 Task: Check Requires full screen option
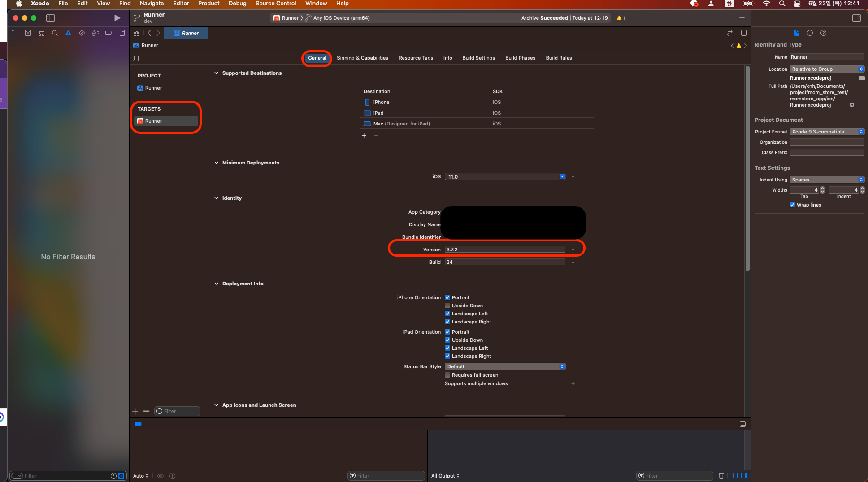(x=447, y=375)
